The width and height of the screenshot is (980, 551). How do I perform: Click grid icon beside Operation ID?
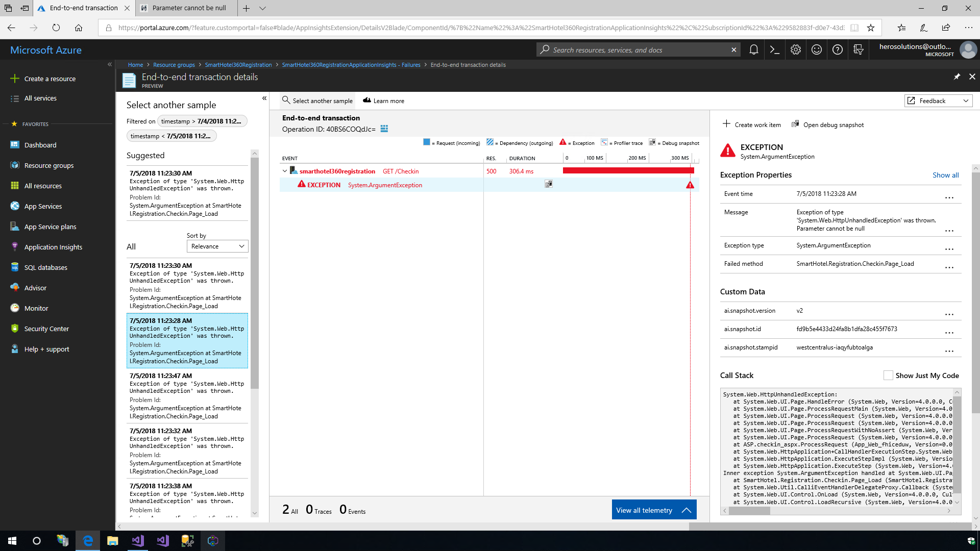384,129
